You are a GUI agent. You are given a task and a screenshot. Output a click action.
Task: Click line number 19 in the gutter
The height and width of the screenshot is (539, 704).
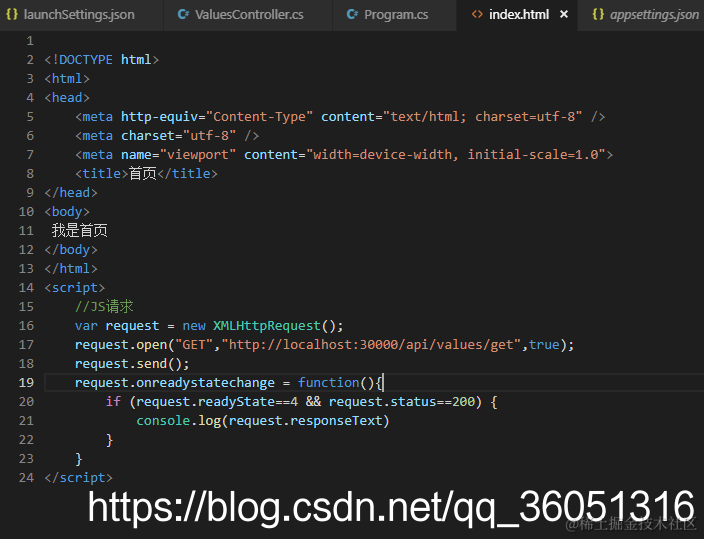click(x=26, y=383)
